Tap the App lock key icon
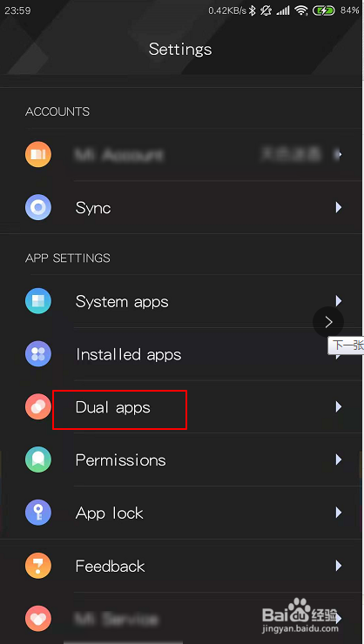 [x=38, y=513]
